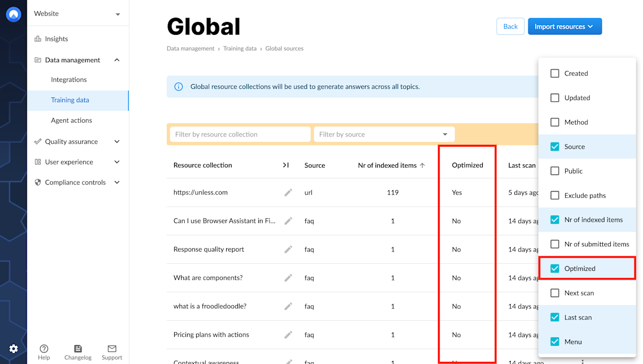Disable the Source column checkbox
The image size is (643, 364).
(555, 146)
